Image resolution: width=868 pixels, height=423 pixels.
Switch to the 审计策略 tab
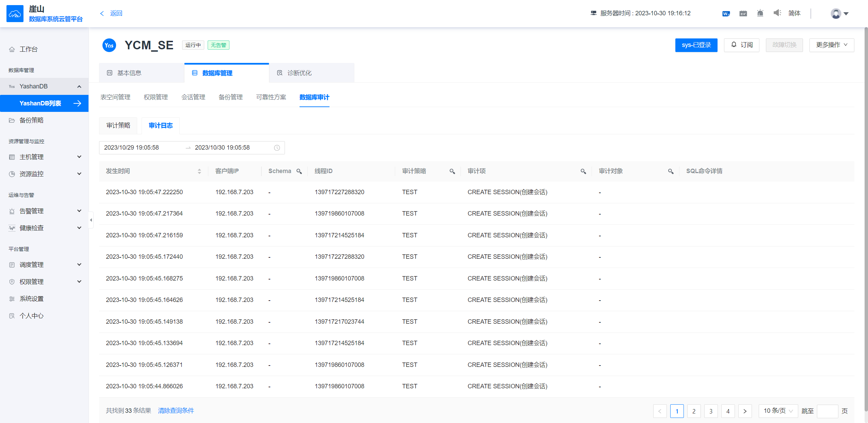pos(118,125)
